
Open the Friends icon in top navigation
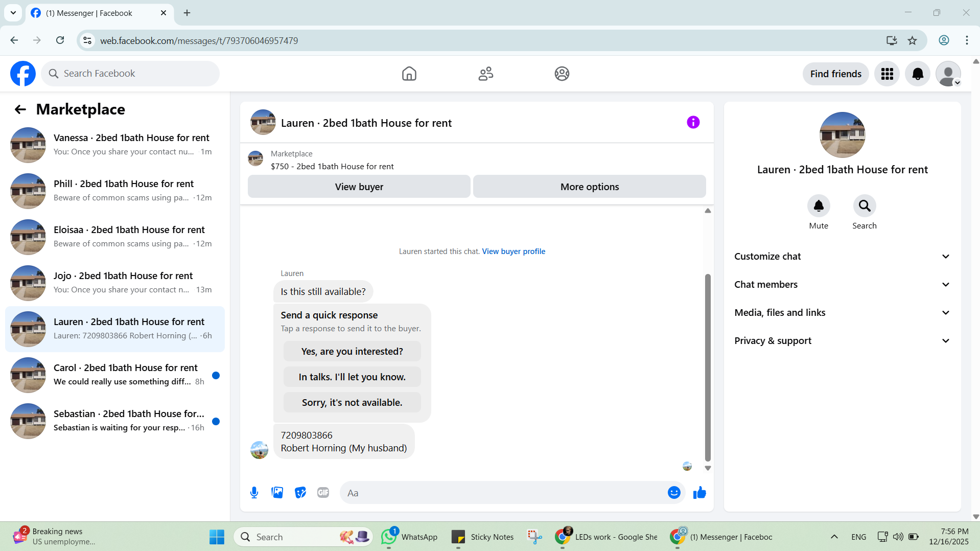click(x=485, y=74)
